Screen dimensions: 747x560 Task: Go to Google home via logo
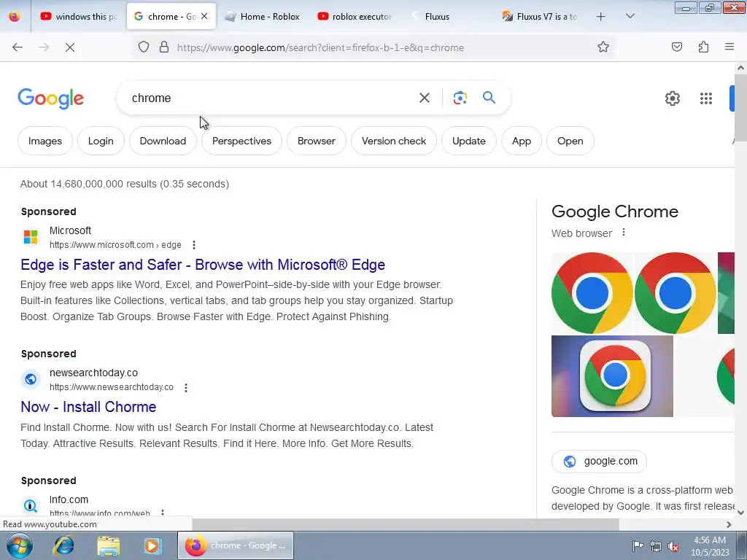pos(51,98)
